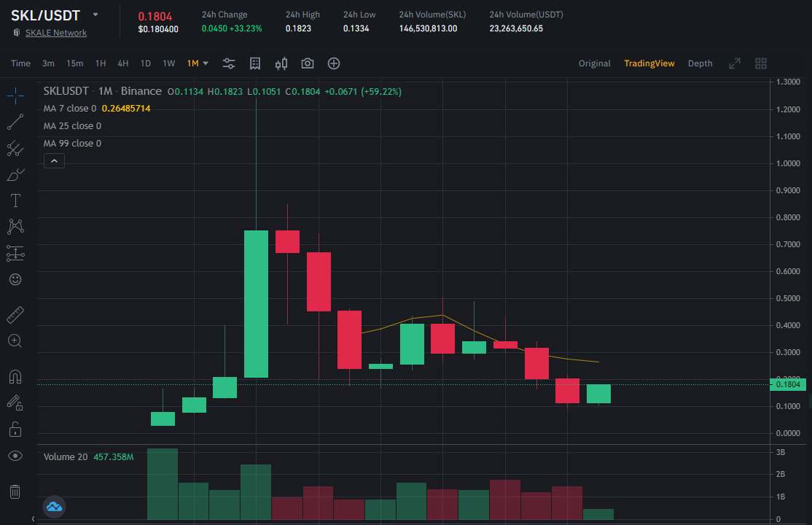Switch to the 3m interval
Image resolution: width=812 pixels, height=525 pixels.
tap(48, 63)
